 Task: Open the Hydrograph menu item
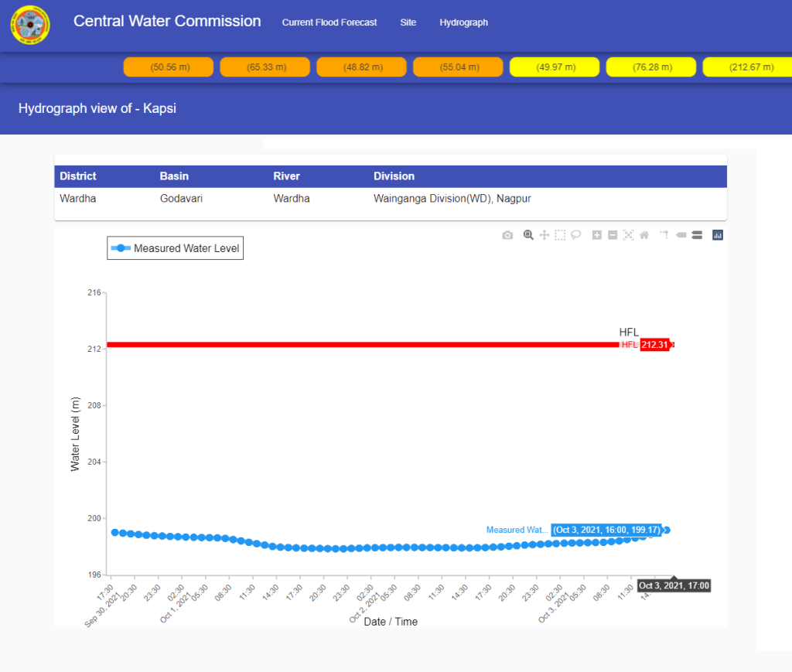tap(463, 22)
